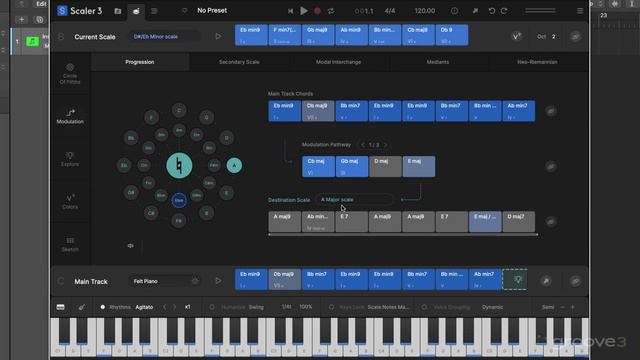
Task: Open the preset browser folder icon
Action: pyautogui.click(x=118, y=11)
